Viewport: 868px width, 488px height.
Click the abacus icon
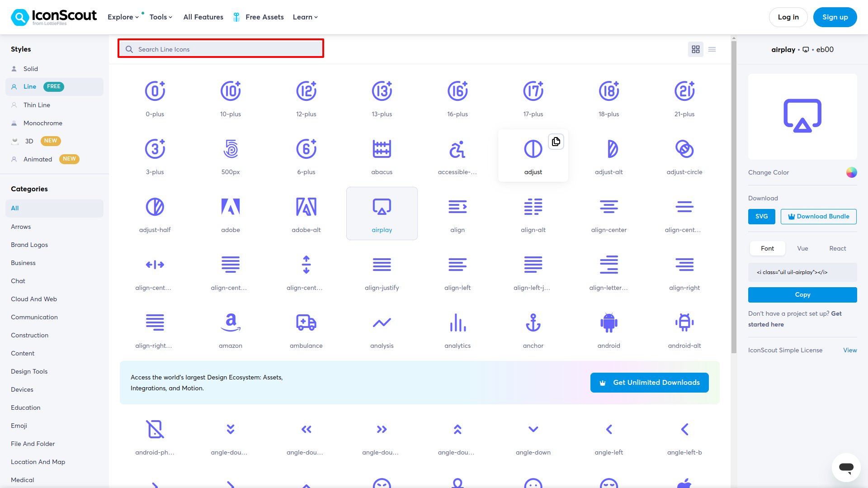(x=382, y=149)
